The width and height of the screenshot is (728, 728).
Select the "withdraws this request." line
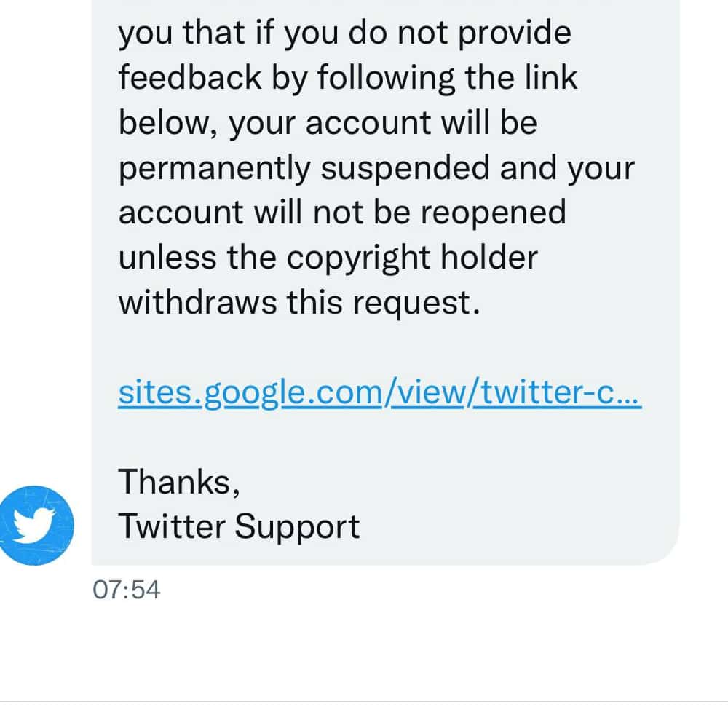[299, 302]
